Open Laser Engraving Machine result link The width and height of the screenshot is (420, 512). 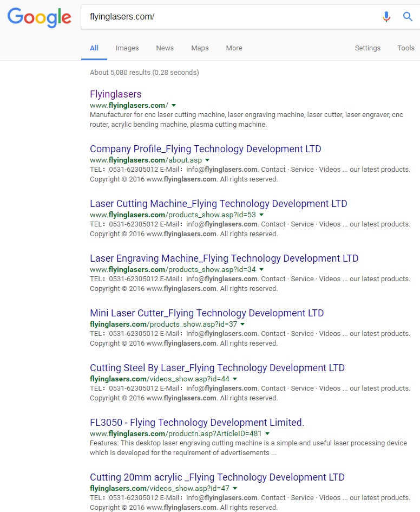[x=225, y=258]
